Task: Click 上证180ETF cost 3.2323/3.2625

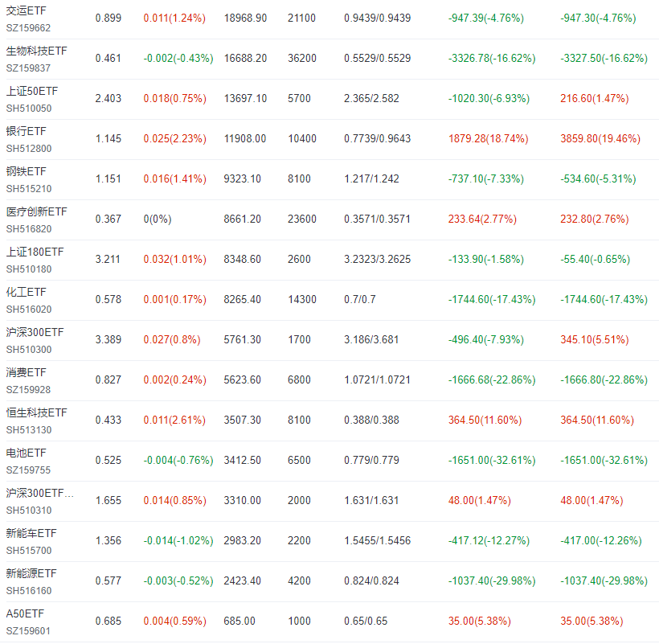Action: pyautogui.click(x=377, y=259)
